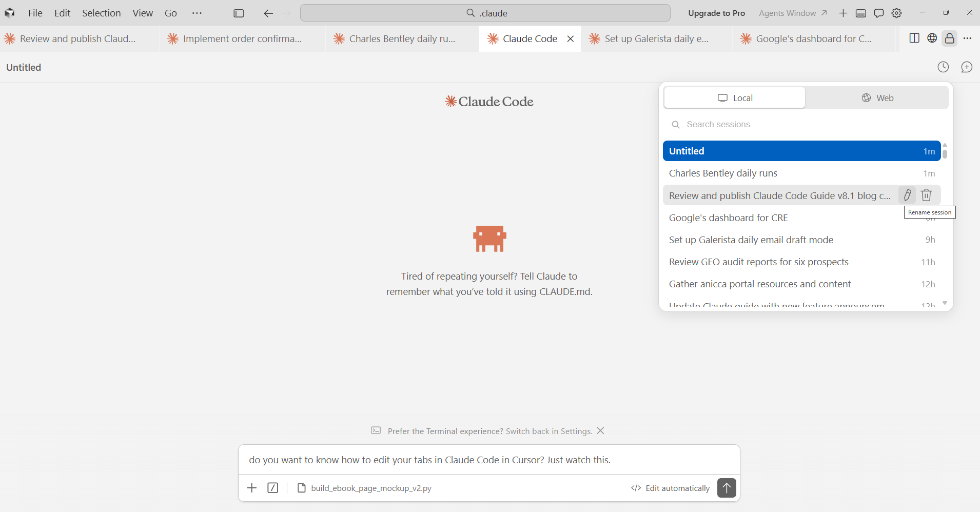Viewport: 980px width, 512px height.
Task: Click the split editor icon
Action: coord(914,38)
